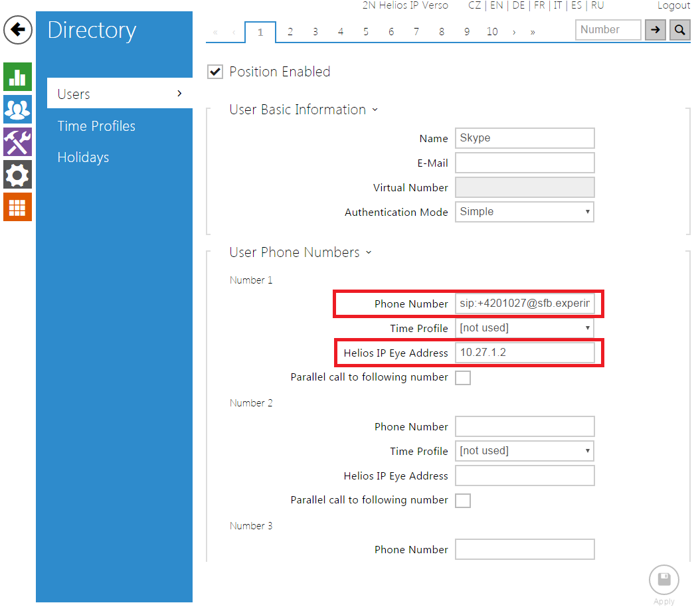Screen dimensions: 700x609
Task: Toggle the Position Enabled checkbox
Action: click(x=215, y=72)
